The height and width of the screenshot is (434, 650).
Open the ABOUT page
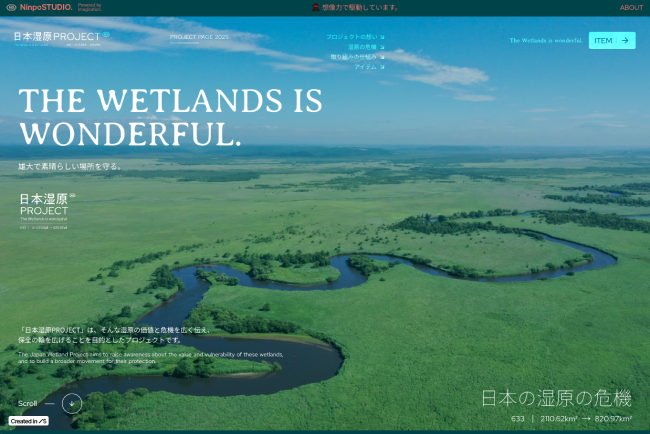click(631, 7)
